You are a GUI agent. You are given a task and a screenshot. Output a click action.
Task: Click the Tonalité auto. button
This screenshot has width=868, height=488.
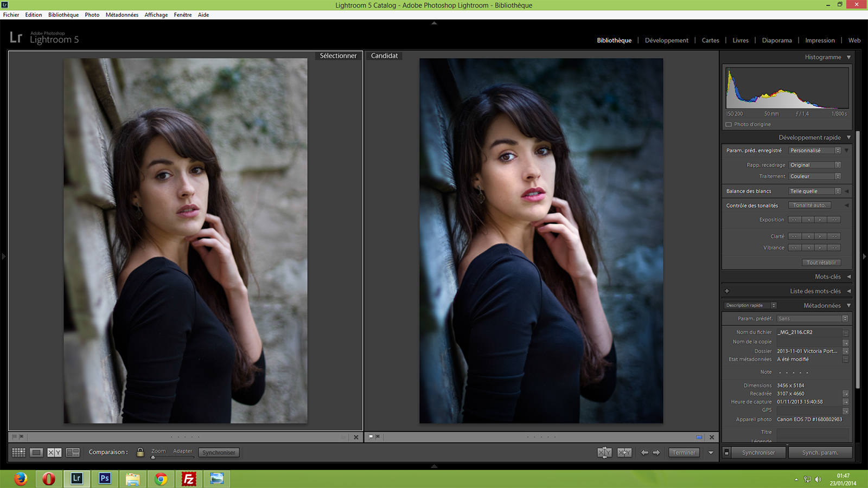(809, 206)
